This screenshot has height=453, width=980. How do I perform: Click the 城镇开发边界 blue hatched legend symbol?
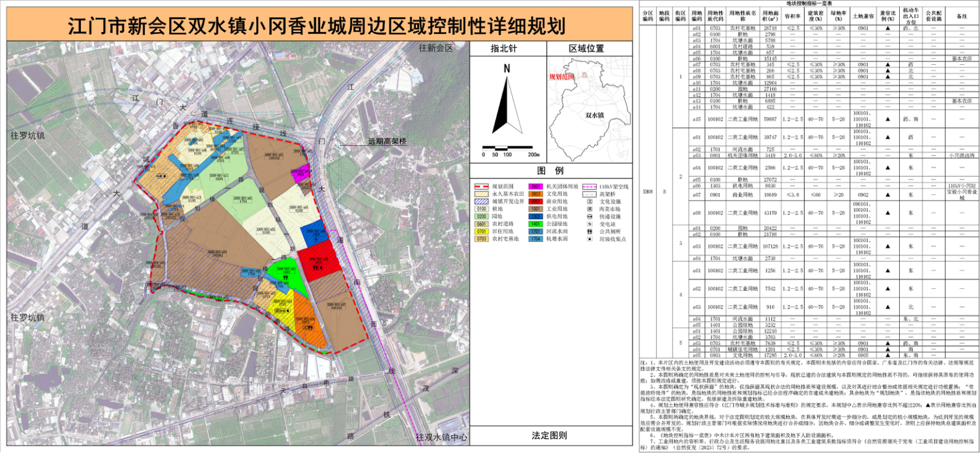point(481,201)
